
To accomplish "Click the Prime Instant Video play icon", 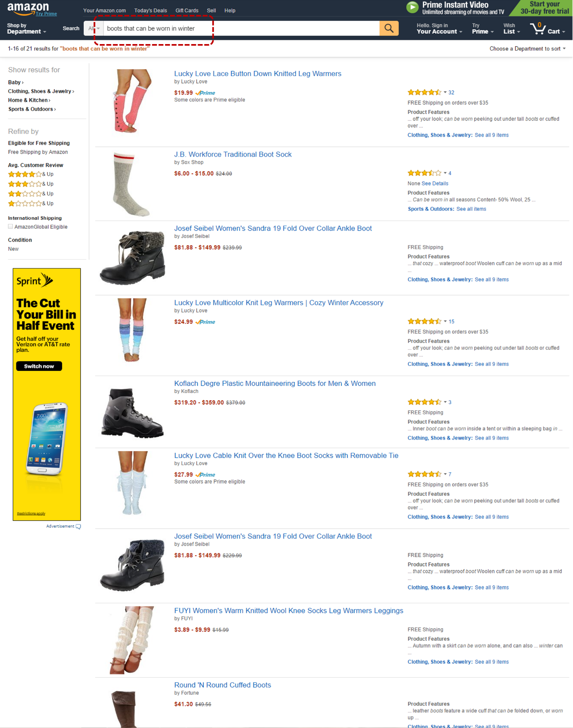I will pyautogui.click(x=412, y=7).
